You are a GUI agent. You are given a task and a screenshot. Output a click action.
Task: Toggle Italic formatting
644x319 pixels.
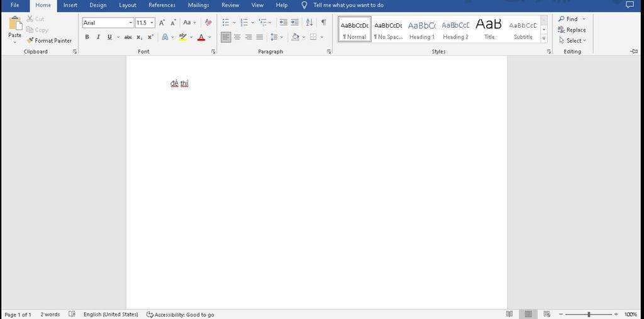click(98, 37)
